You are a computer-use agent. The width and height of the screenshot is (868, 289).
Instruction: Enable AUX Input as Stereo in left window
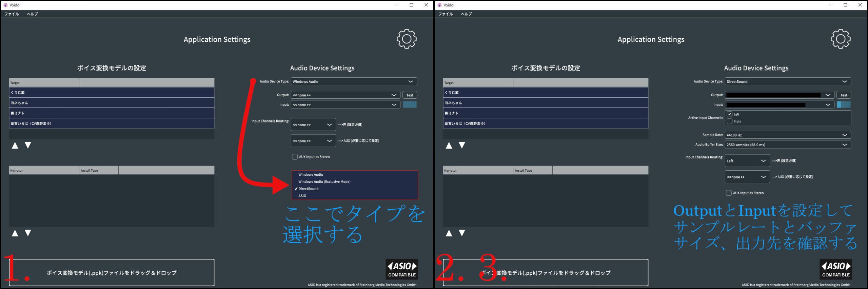point(295,157)
